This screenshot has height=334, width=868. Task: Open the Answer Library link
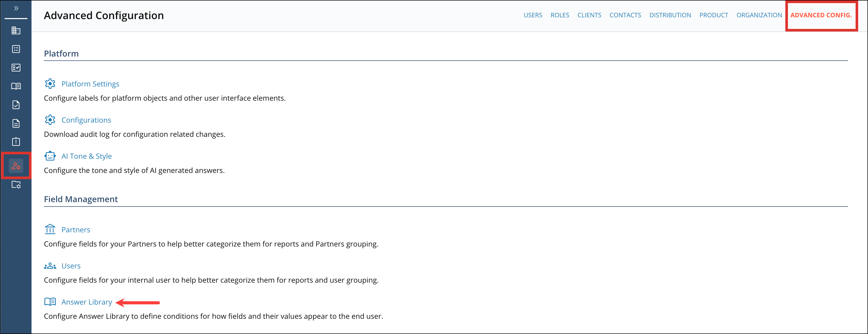pos(87,302)
